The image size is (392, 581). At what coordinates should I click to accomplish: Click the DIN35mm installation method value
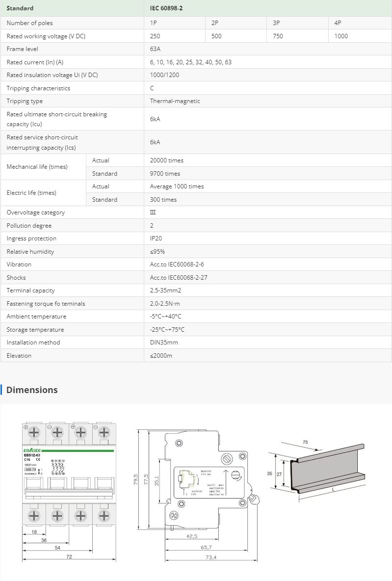click(x=164, y=343)
